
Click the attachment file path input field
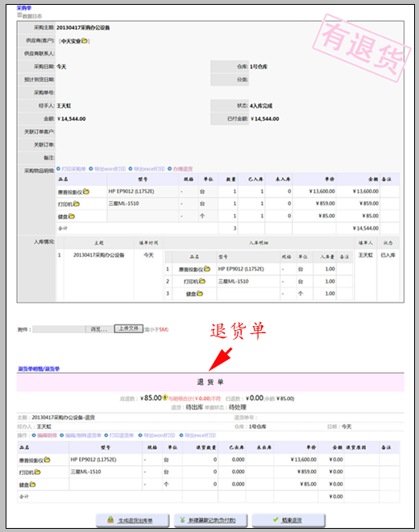59,329
